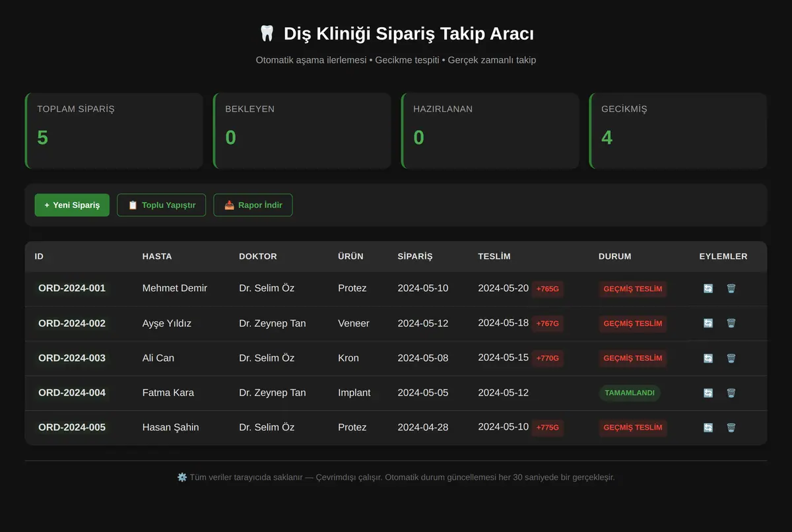Viewport: 792px width, 532px height.
Task: Click the +765G delay badge
Action: click(548, 289)
